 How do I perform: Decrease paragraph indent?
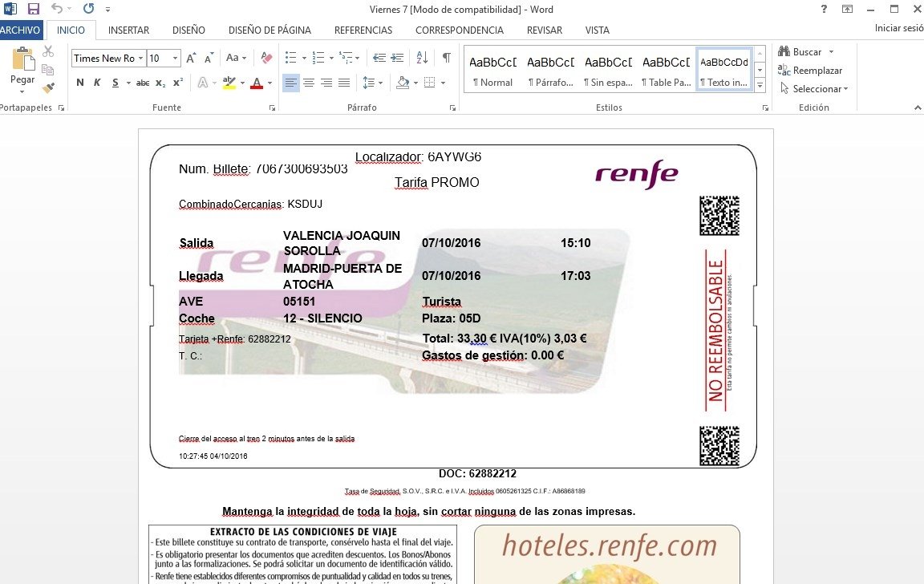pyautogui.click(x=379, y=58)
